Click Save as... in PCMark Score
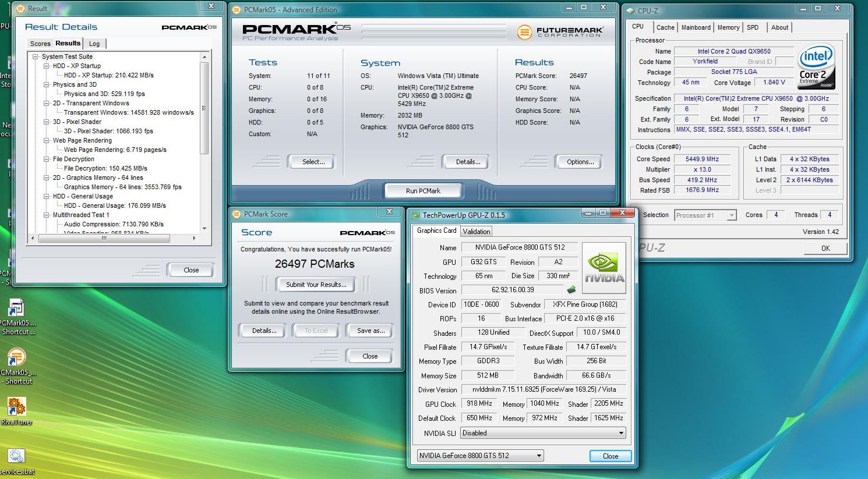The image size is (868, 479). [371, 331]
